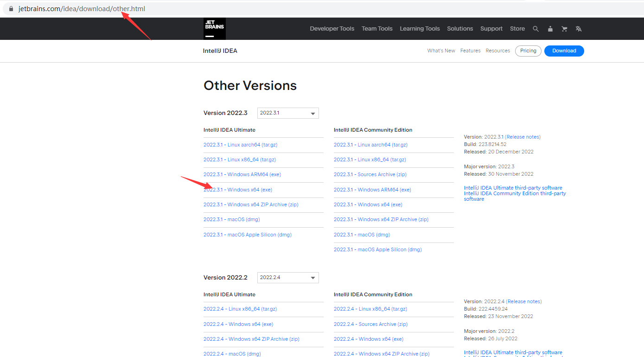Click the Pricing button
Screen dimensions: 644x357
click(x=528, y=51)
